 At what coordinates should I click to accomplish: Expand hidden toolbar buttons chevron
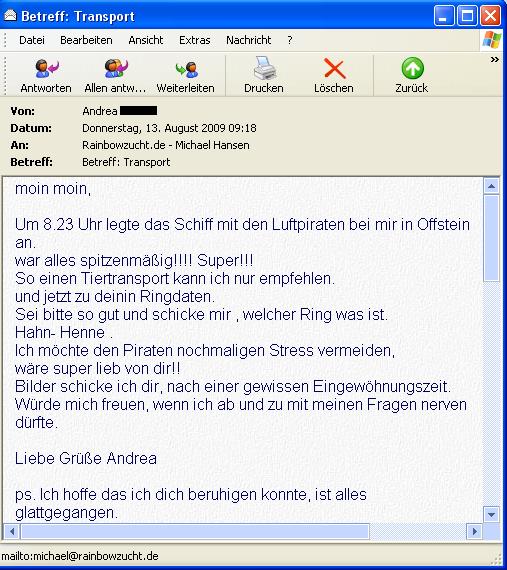click(x=495, y=60)
